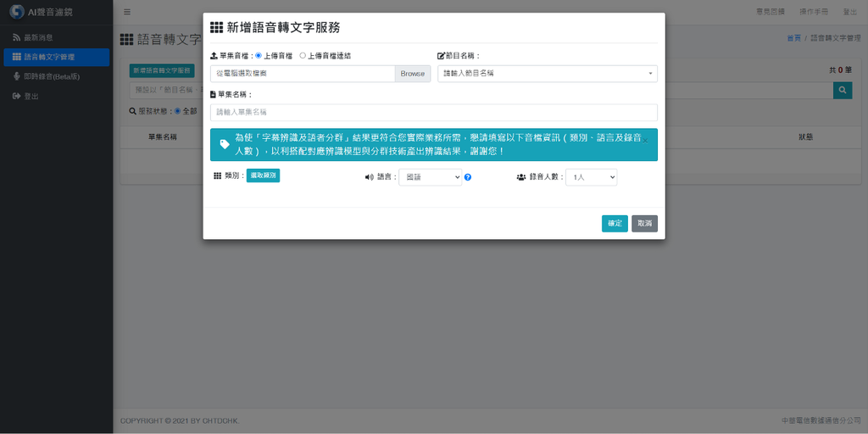The height and width of the screenshot is (434, 868).
Task: Select the 上傳音檔連結 radio option
Action: point(303,56)
